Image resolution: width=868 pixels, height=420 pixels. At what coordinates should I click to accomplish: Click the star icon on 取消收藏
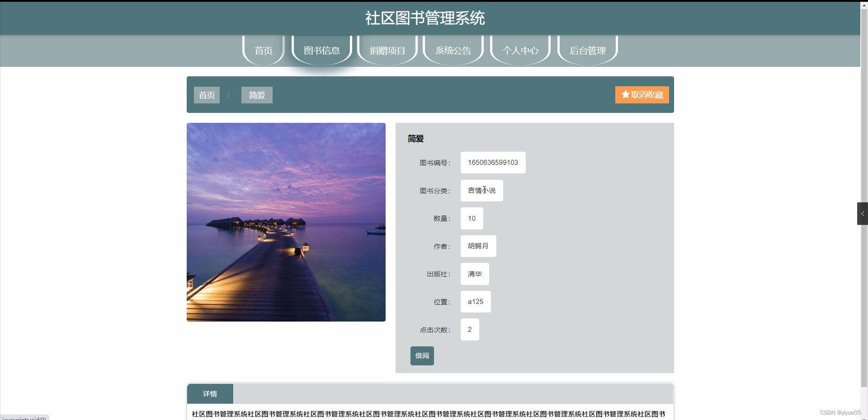[625, 94]
